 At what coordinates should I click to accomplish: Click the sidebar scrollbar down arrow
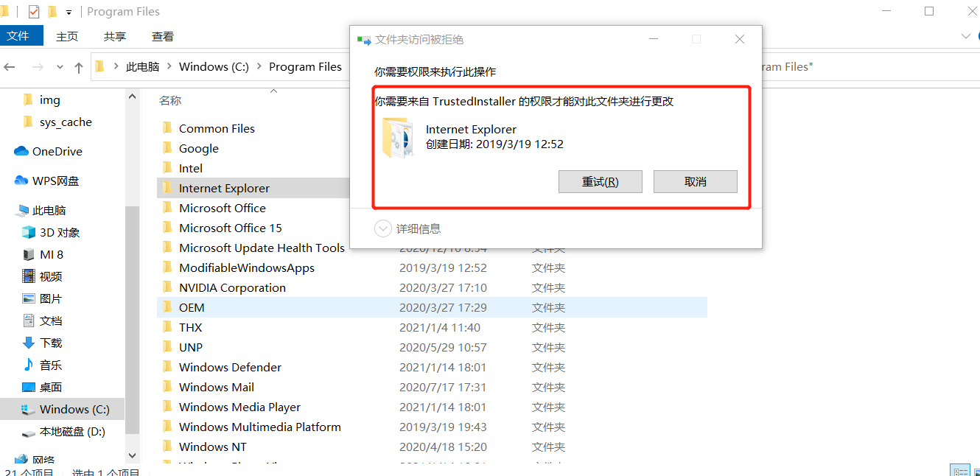[133, 456]
